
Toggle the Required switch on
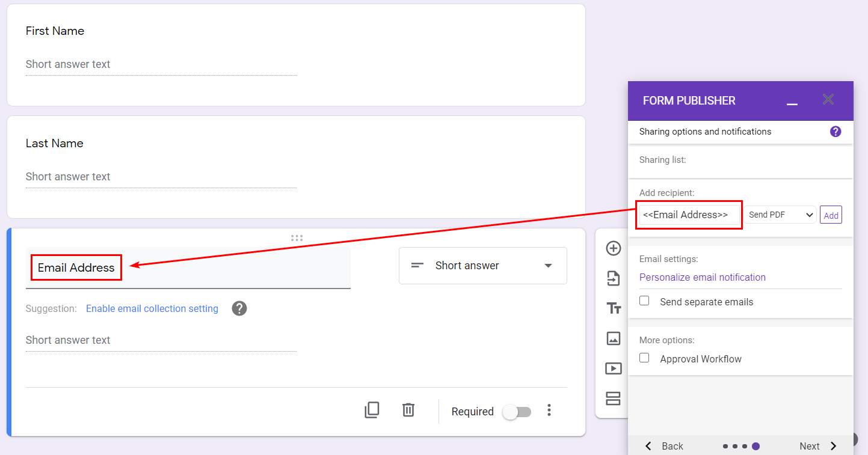pos(517,412)
